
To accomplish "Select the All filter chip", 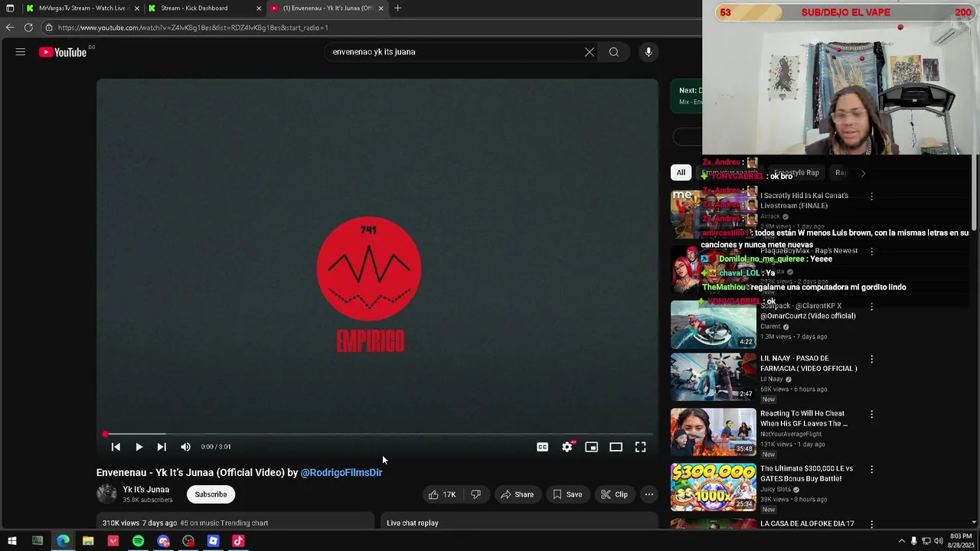I will [x=681, y=172].
